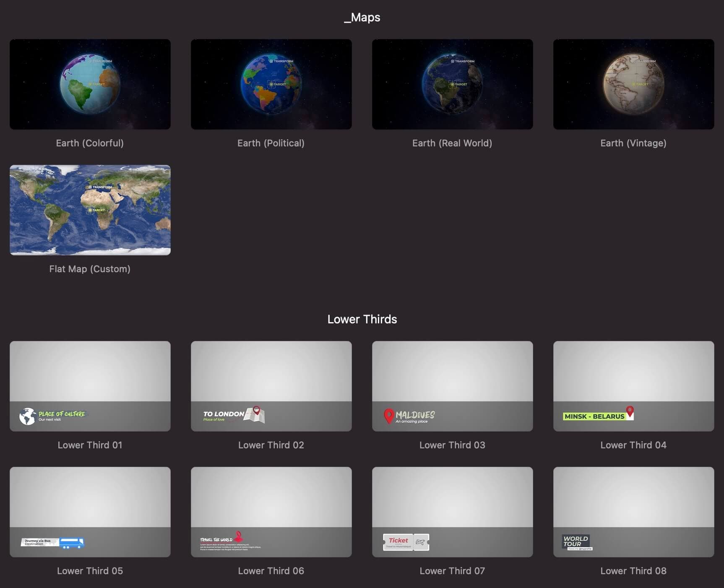Open the Earth (Real World) template
This screenshot has height=588, width=724.
coord(452,84)
